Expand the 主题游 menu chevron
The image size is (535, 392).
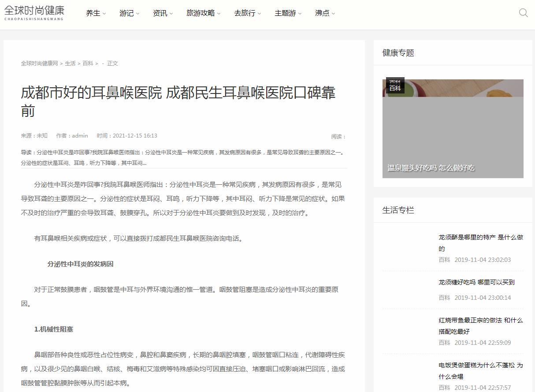coord(300,14)
